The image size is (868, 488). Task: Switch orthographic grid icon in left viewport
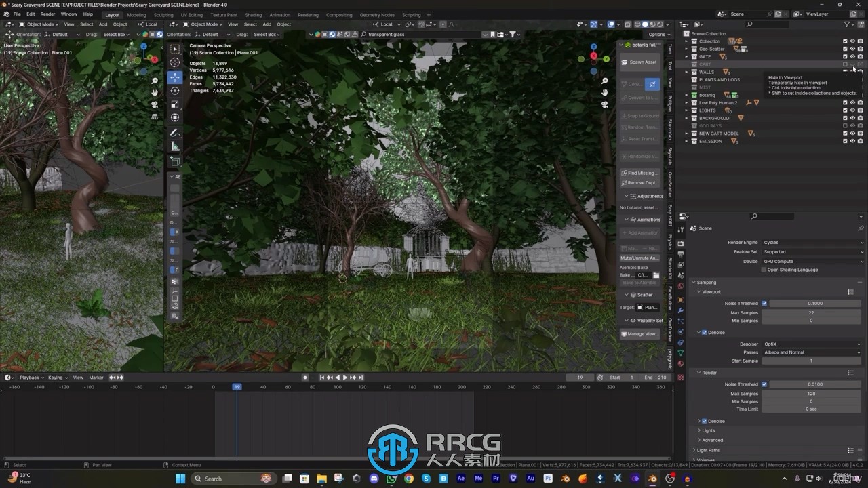pos(155,117)
